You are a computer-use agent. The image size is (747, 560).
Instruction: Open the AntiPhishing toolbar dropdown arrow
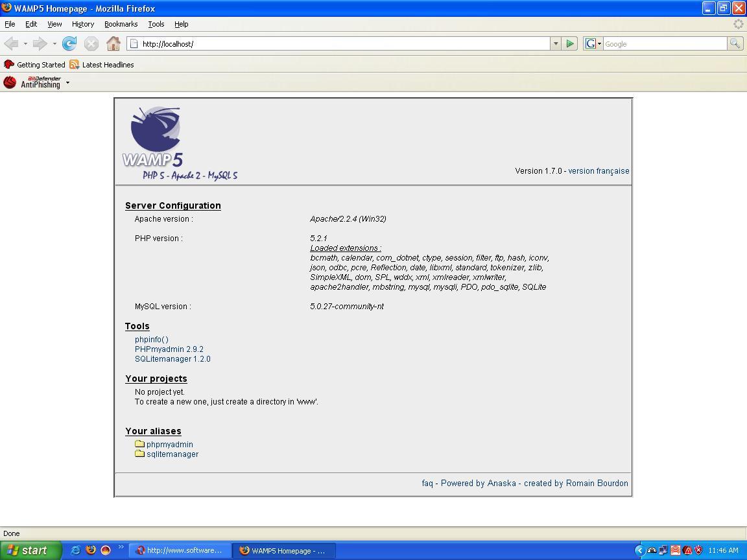[67, 83]
